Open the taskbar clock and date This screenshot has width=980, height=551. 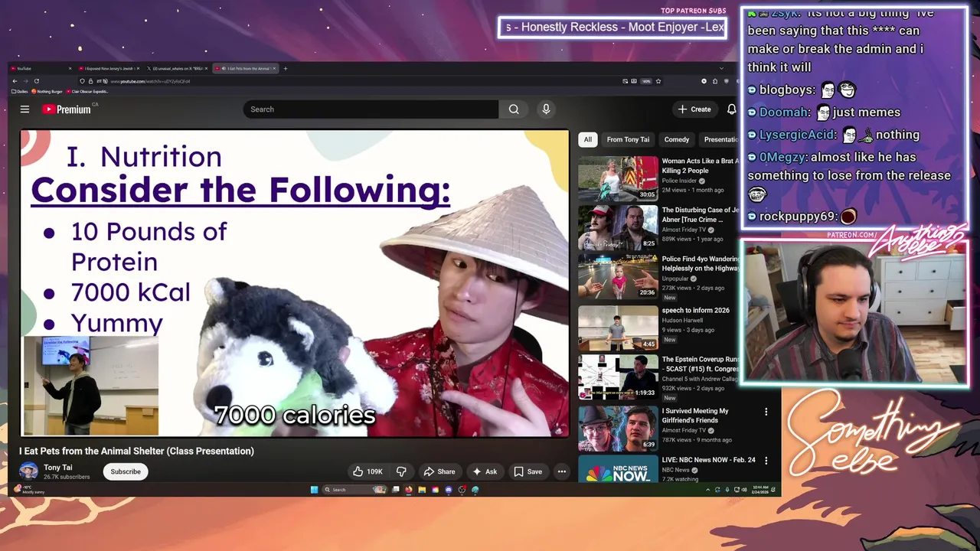tap(761, 489)
